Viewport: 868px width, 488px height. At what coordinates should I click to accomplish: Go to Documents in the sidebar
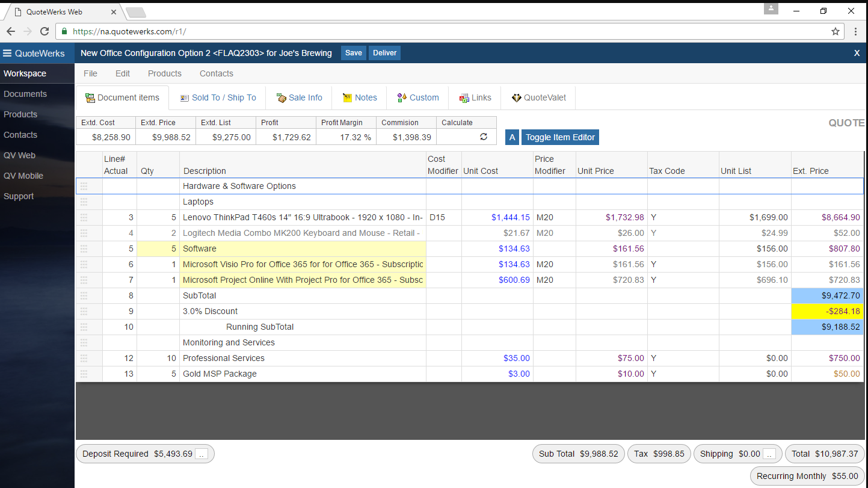coord(25,94)
